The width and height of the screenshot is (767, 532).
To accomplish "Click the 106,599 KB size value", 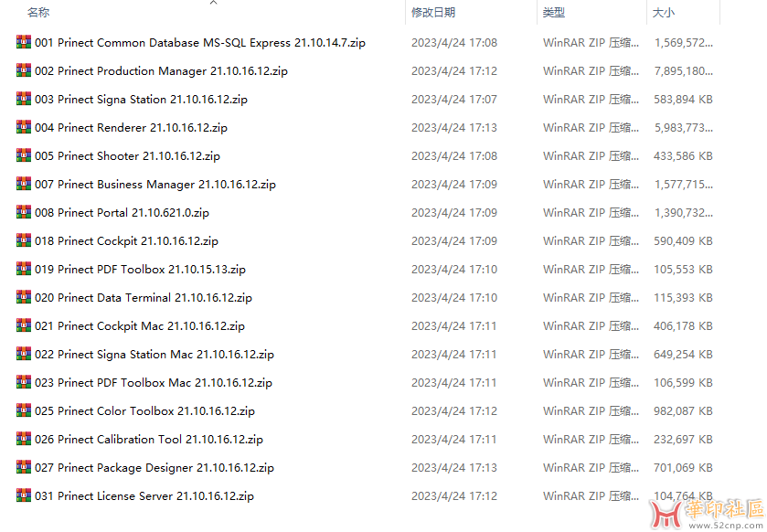I will pos(683,383).
